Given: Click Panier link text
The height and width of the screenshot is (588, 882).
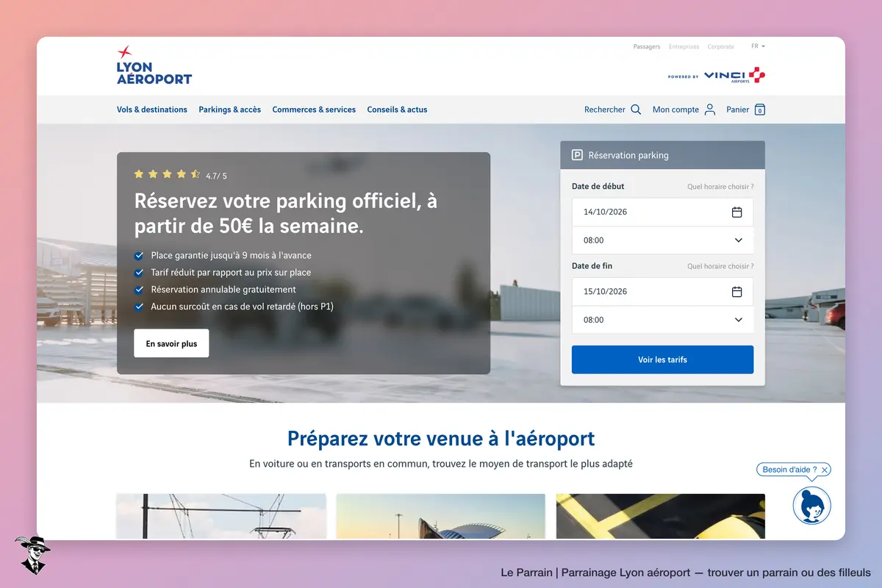Looking at the screenshot, I should [x=738, y=110].
